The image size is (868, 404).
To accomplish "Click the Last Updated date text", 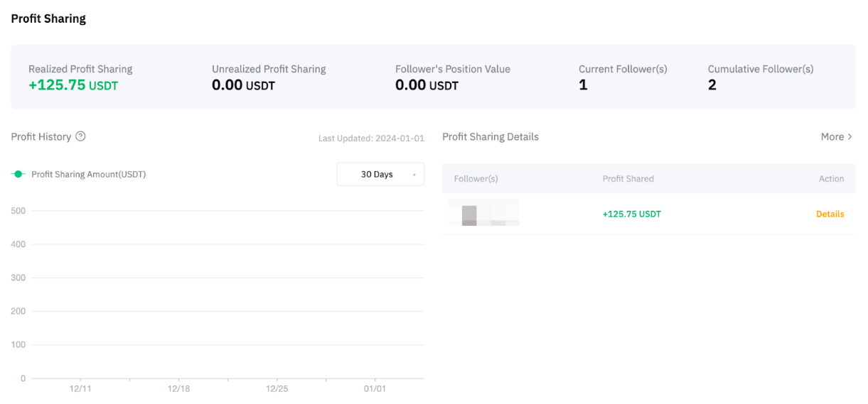I will click(x=371, y=138).
